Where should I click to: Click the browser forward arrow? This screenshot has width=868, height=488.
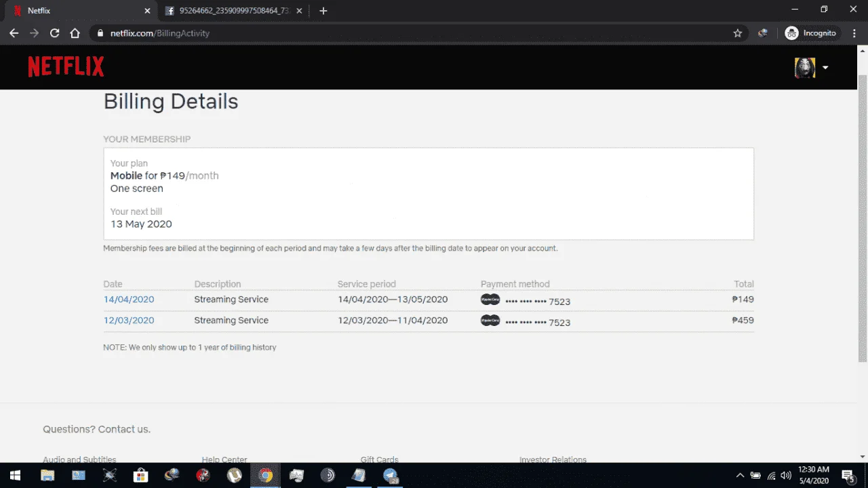tap(34, 33)
